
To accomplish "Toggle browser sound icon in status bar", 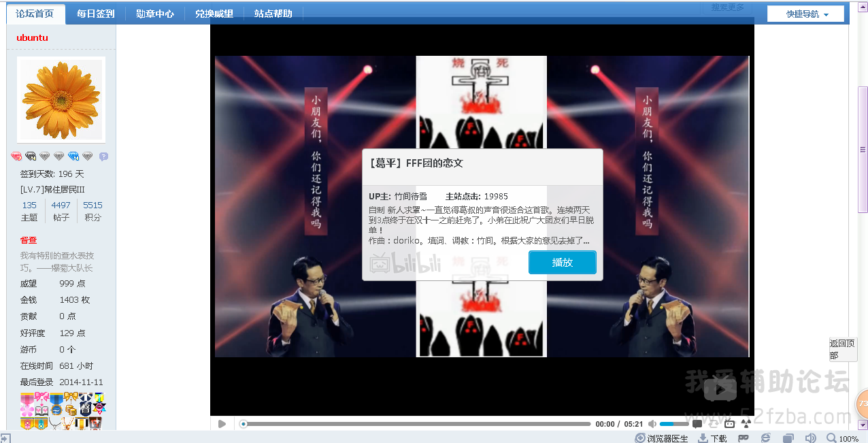I will coord(810,438).
